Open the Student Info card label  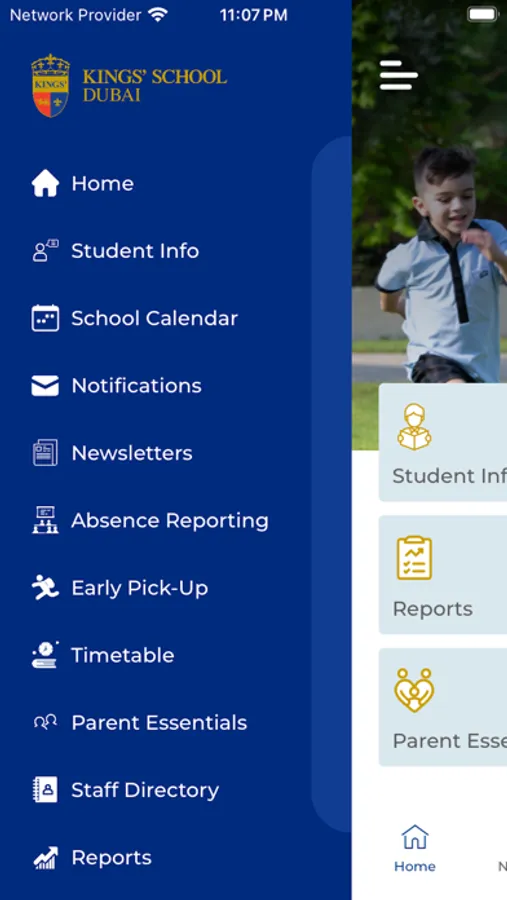pos(449,476)
